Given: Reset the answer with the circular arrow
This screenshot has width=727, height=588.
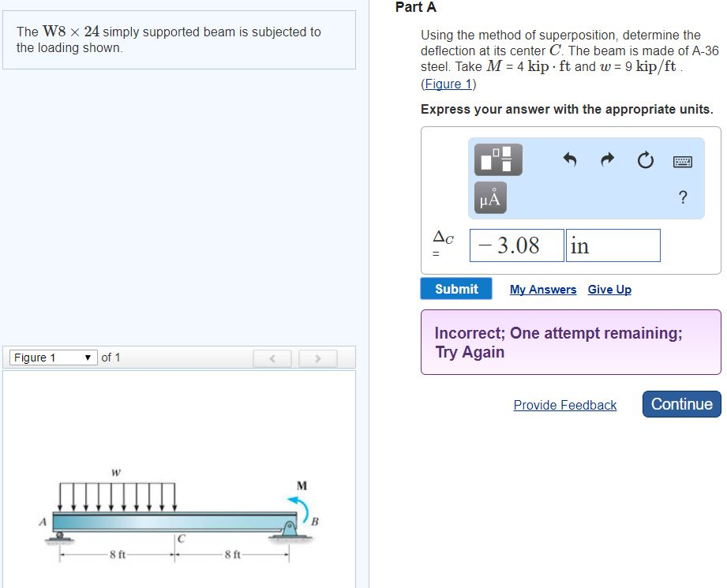Looking at the screenshot, I should (x=645, y=161).
